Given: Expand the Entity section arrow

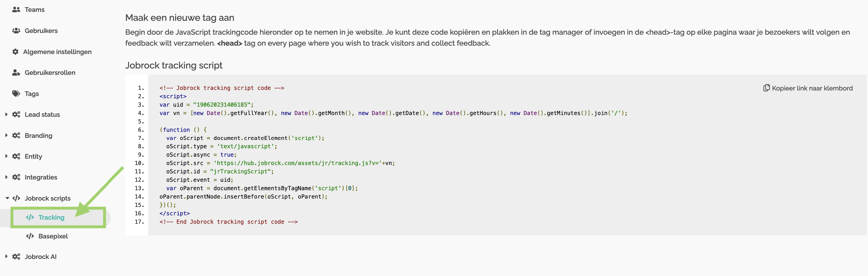Looking at the screenshot, I should click(x=6, y=156).
